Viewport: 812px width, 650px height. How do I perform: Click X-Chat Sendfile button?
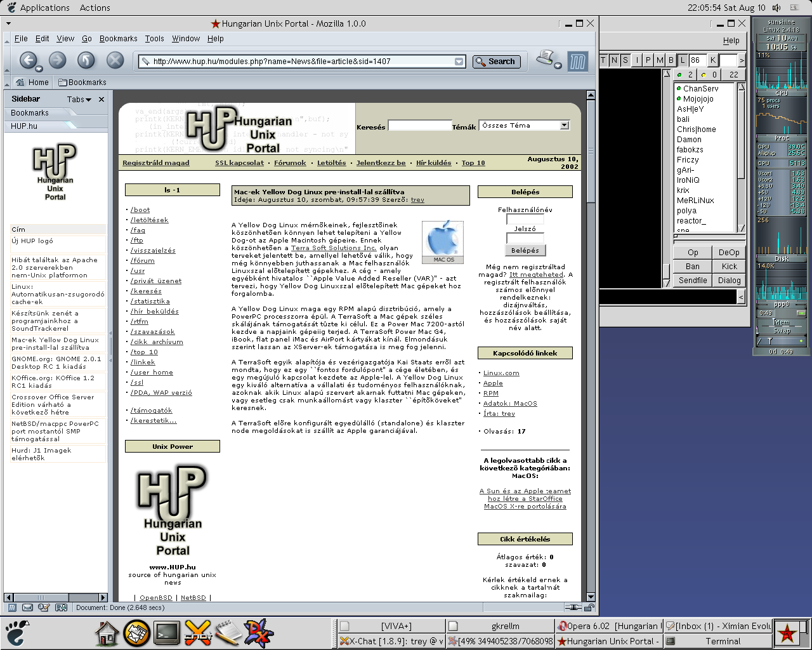tap(693, 281)
